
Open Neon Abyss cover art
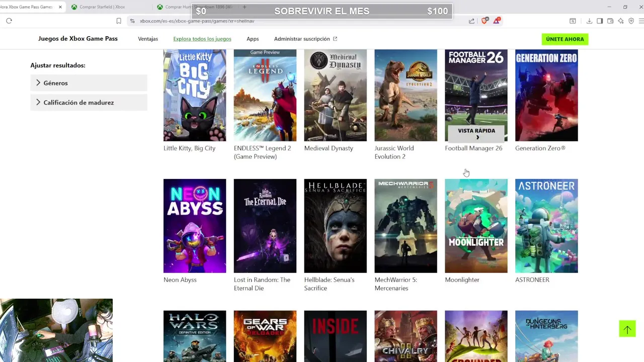(195, 226)
